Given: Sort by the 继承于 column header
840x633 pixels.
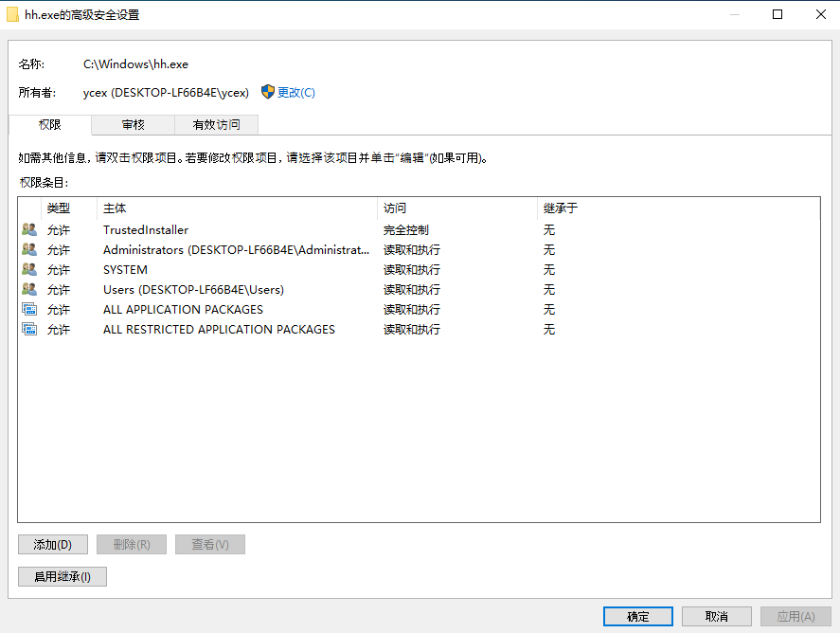Looking at the screenshot, I should 678,208.
